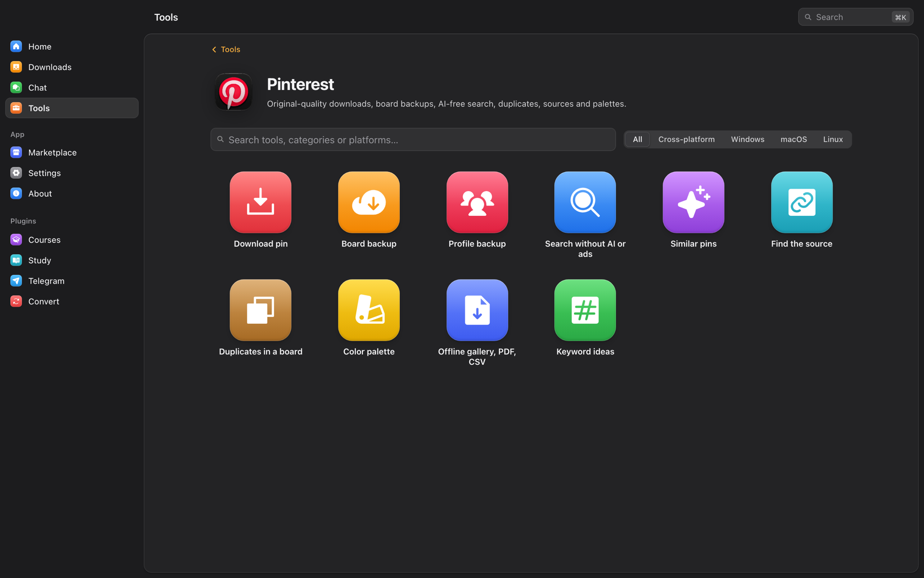924x578 pixels.
Task: Click the Downloads sidebar icon
Action: click(x=16, y=67)
